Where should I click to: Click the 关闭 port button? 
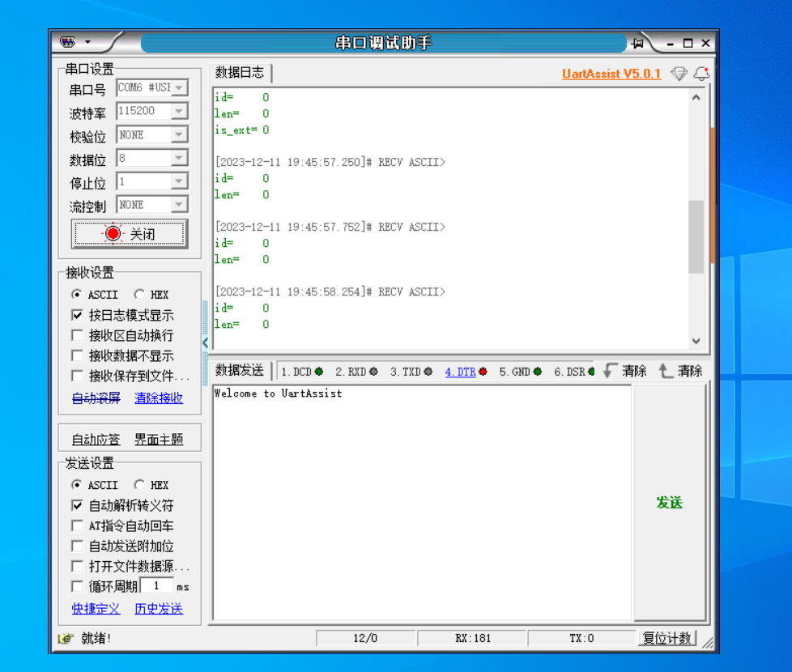tap(130, 234)
